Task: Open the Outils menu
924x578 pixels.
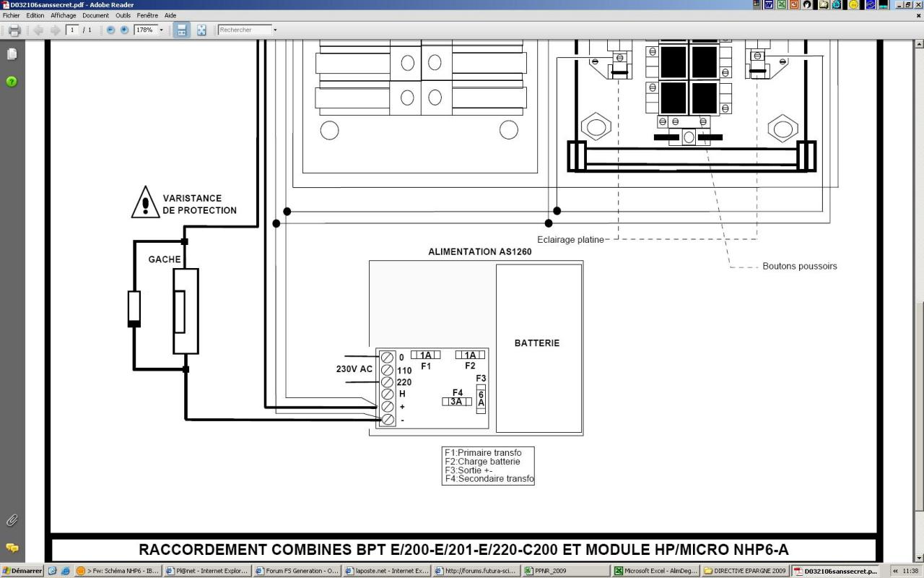Action: [x=123, y=15]
